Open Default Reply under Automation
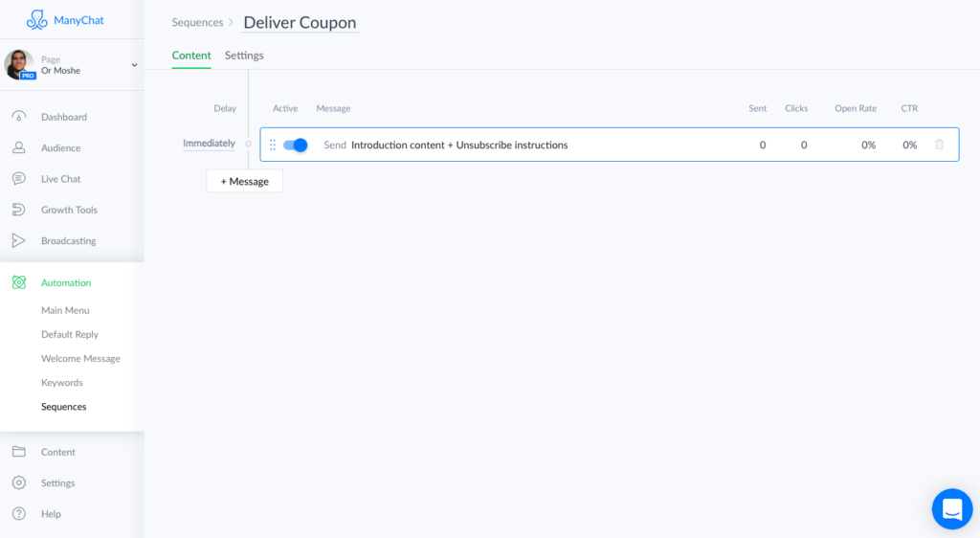980x538 pixels. point(69,334)
